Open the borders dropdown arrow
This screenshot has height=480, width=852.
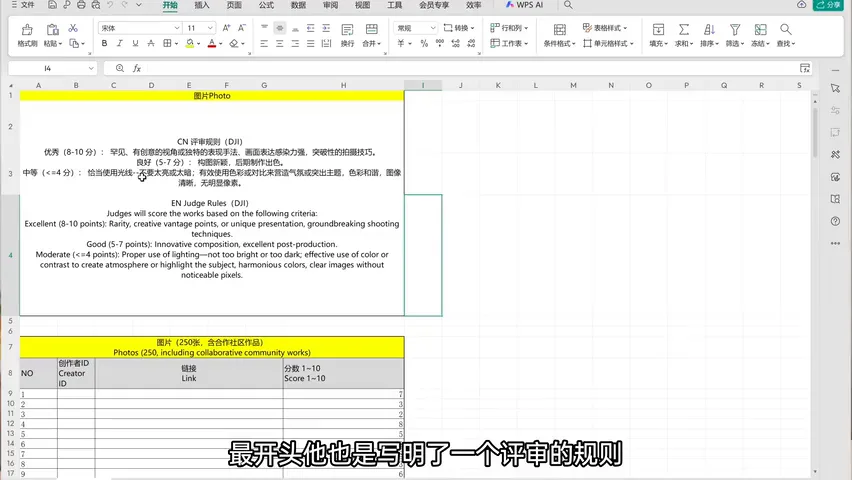coord(176,43)
